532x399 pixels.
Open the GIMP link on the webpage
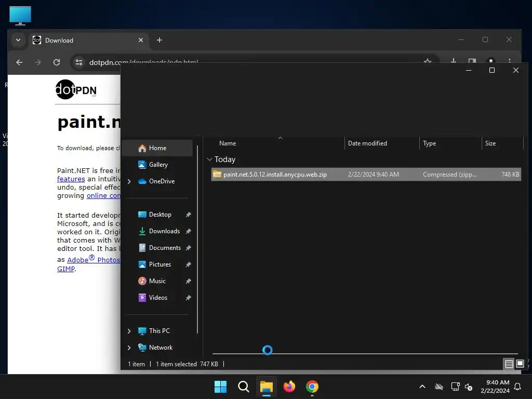(x=66, y=269)
